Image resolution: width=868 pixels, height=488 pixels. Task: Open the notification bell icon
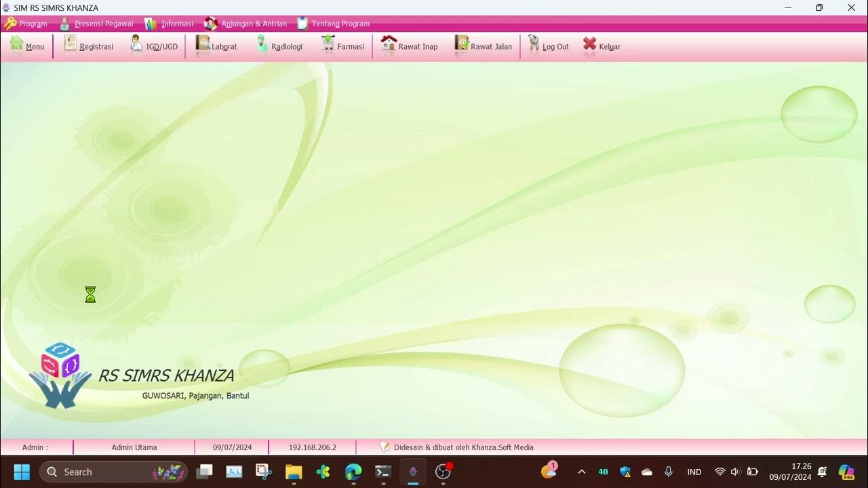click(823, 472)
